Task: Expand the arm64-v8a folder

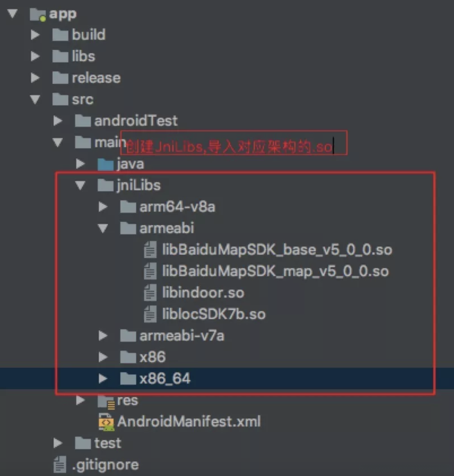Action: pos(103,207)
